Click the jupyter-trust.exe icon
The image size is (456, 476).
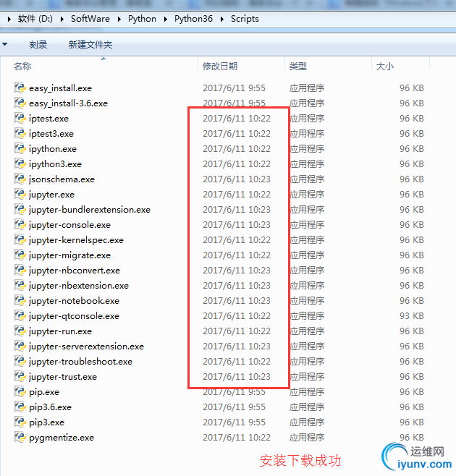click(20, 376)
